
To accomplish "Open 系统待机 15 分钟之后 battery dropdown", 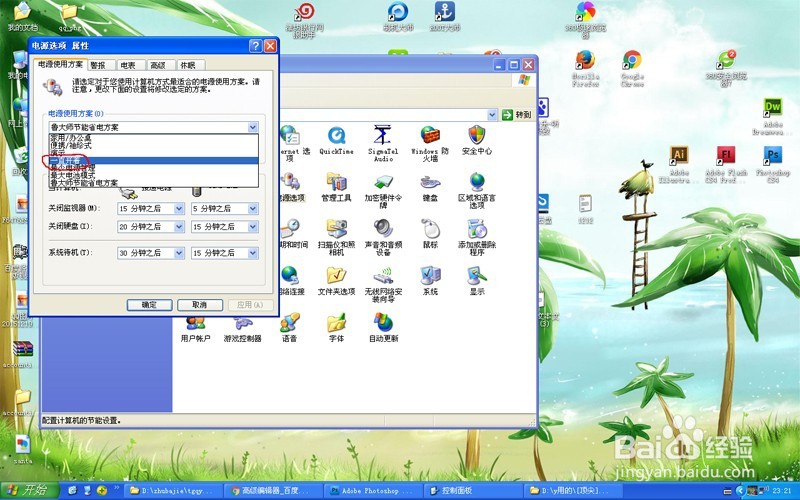I will point(253,253).
